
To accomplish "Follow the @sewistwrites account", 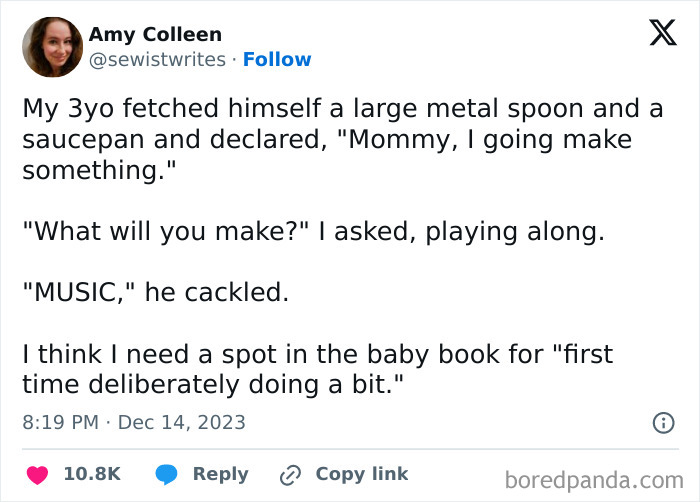I will click(x=277, y=59).
